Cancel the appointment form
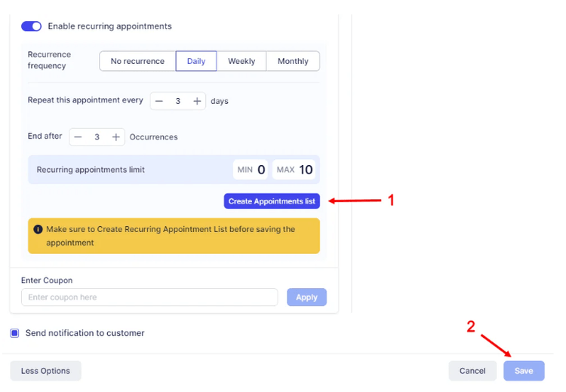This screenshot has width=566, height=392. (x=472, y=371)
